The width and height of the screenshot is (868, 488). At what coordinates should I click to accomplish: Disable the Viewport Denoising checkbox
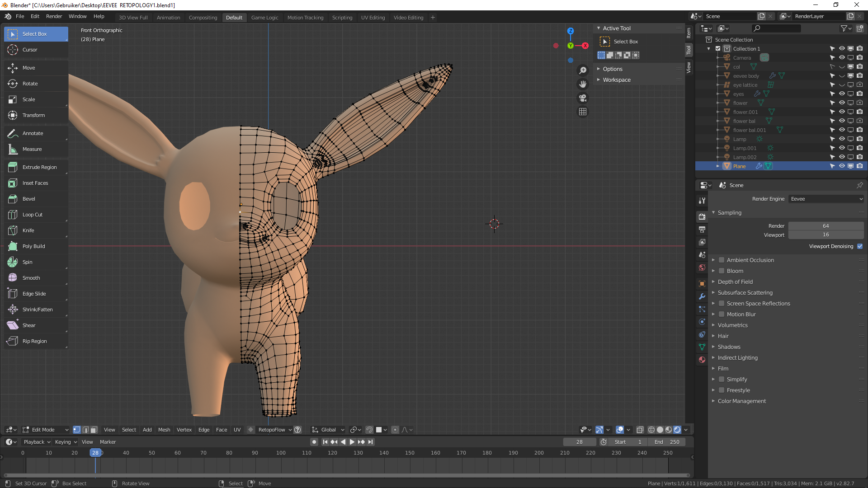pos(860,246)
